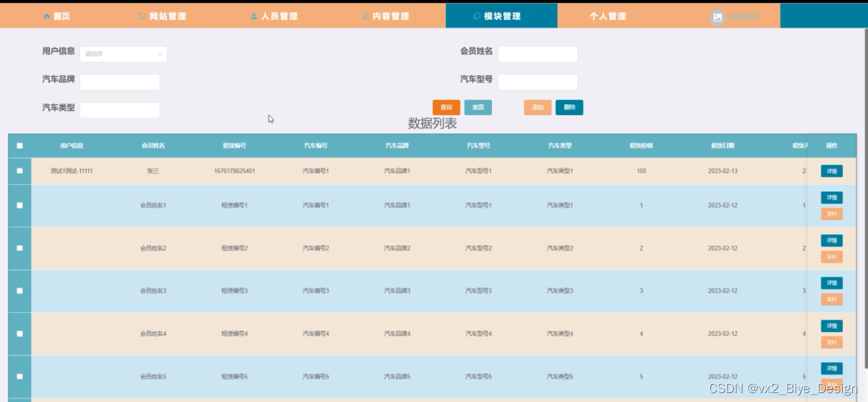Select the 会员姓名1 cell
Screen dimensions: 868x402
click(153, 205)
